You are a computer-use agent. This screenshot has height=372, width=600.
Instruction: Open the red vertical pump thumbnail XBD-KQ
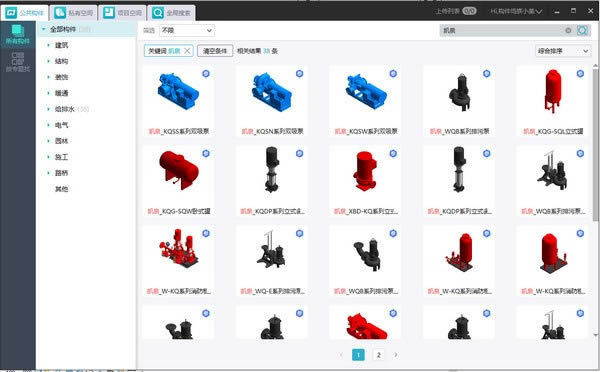[365, 171]
